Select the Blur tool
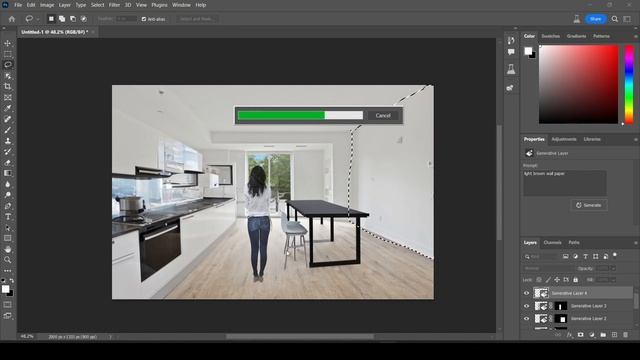 click(x=7, y=184)
